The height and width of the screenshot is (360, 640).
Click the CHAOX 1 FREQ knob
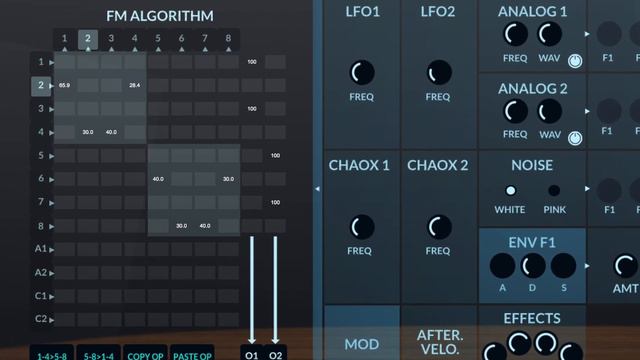pyautogui.click(x=362, y=227)
